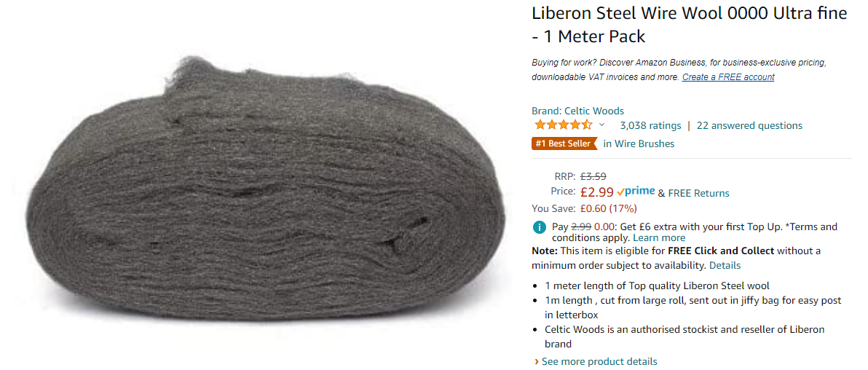Open the Brand: Celtic Woods link
The height and width of the screenshot is (370, 868).
577,111
